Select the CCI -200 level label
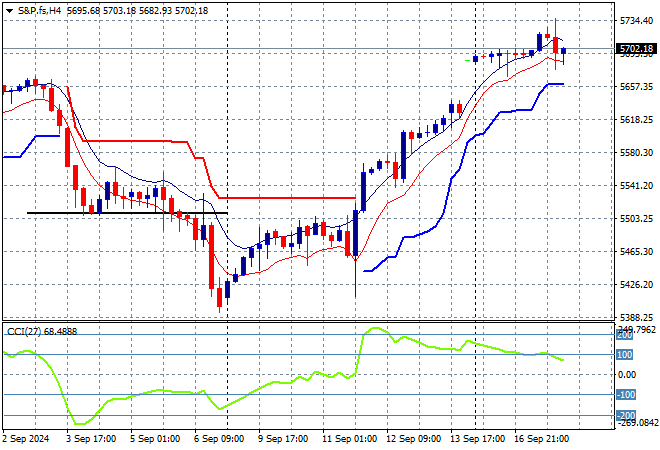The image size is (660, 450). tap(624, 416)
